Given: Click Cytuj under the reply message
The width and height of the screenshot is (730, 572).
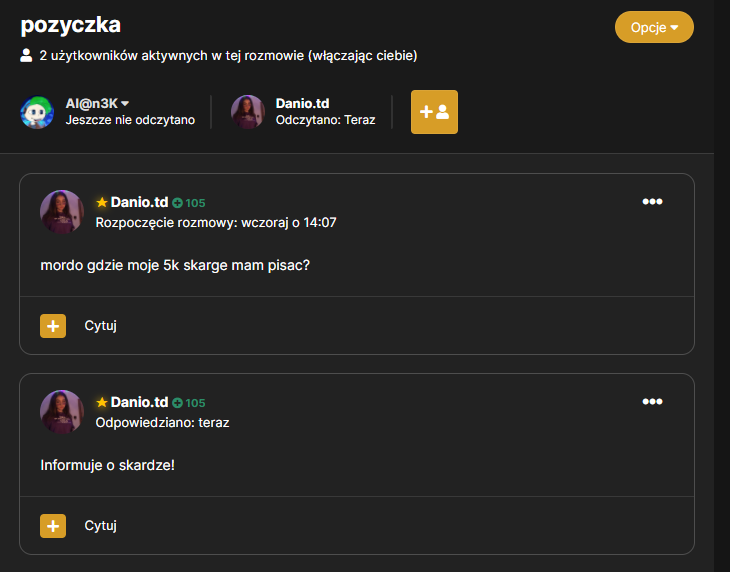Looking at the screenshot, I should (x=101, y=525).
